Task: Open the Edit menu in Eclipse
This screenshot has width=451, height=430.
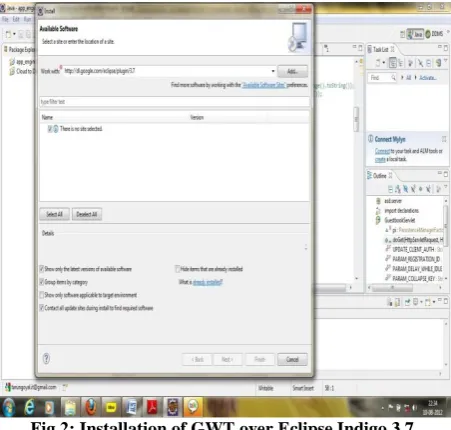Action: (16, 19)
